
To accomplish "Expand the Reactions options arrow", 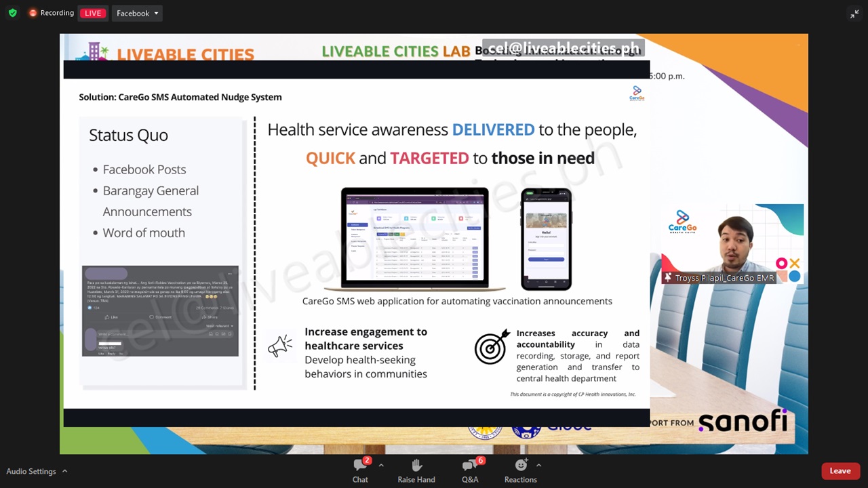I will click(538, 465).
